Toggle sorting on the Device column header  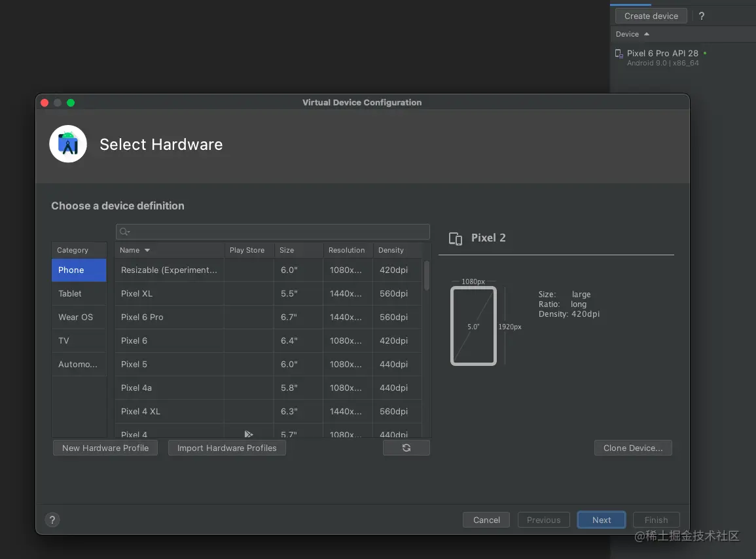pyautogui.click(x=632, y=34)
